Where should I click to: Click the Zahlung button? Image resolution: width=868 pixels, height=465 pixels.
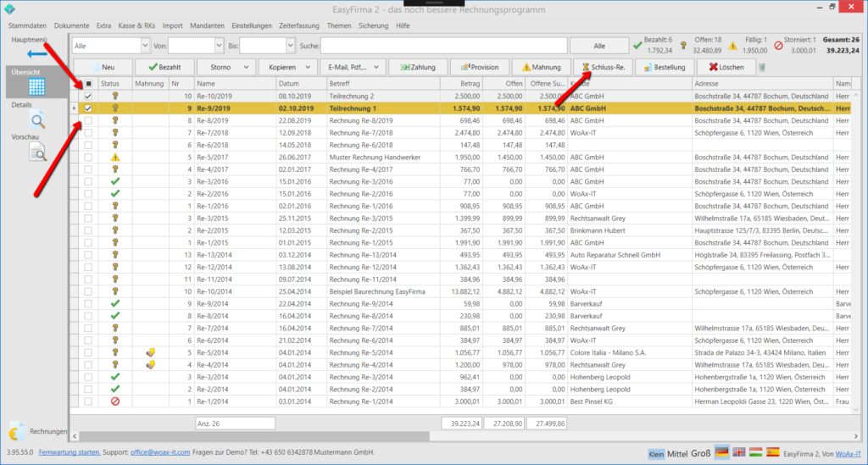click(x=418, y=68)
